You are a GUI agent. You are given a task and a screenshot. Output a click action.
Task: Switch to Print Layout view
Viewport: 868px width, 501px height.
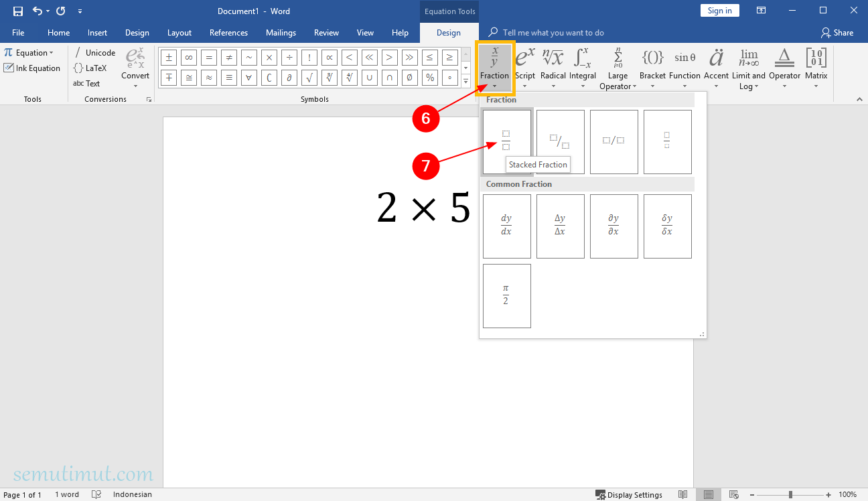708,494
